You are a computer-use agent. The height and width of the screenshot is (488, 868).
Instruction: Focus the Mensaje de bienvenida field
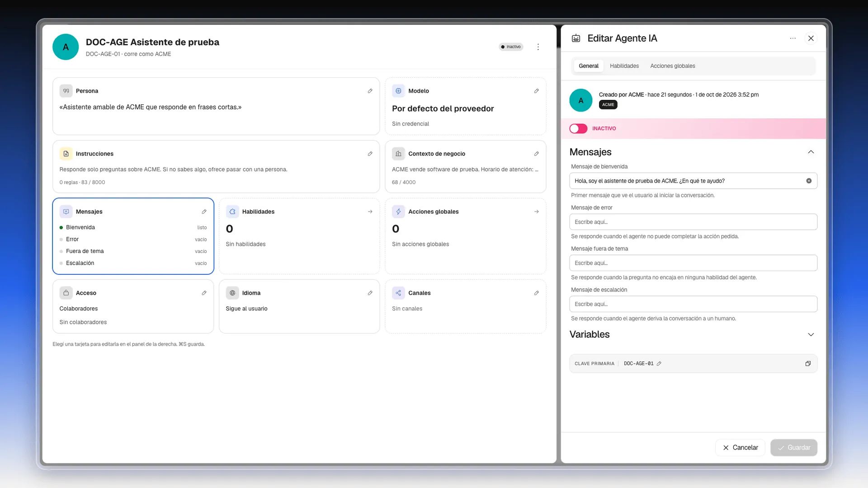[x=693, y=181]
